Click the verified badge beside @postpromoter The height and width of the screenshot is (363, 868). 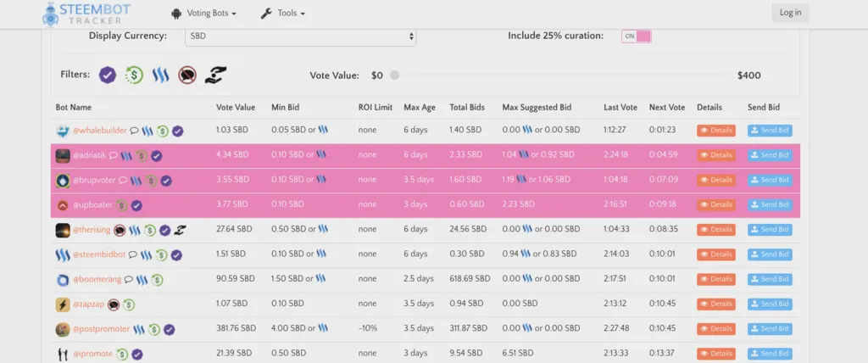[169, 329]
